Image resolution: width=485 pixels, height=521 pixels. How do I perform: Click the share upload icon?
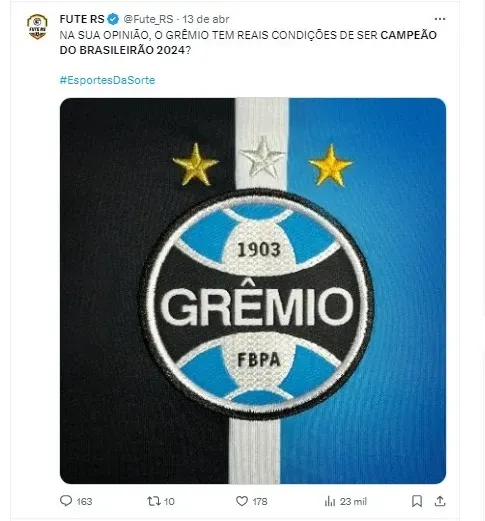point(440,501)
